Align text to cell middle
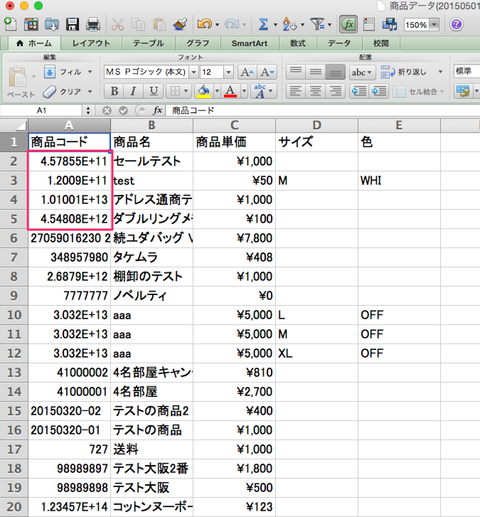Screen dimensions: 480x517 [315, 72]
